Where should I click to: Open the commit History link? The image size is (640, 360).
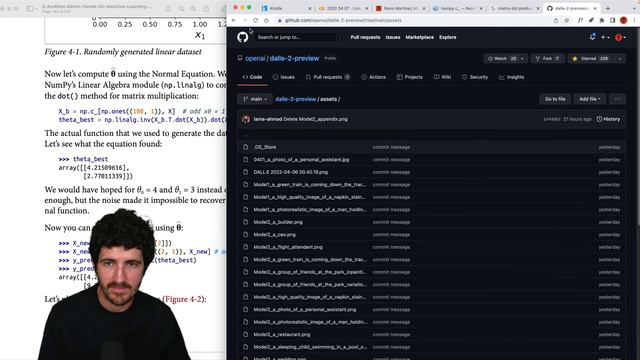pyautogui.click(x=608, y=119)
